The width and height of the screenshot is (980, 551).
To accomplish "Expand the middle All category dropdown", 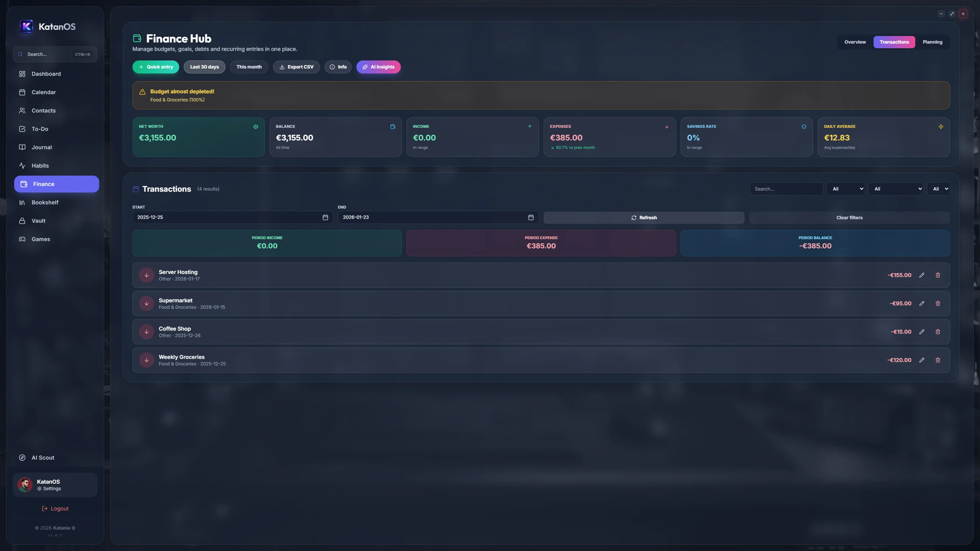I will [896, 189].
